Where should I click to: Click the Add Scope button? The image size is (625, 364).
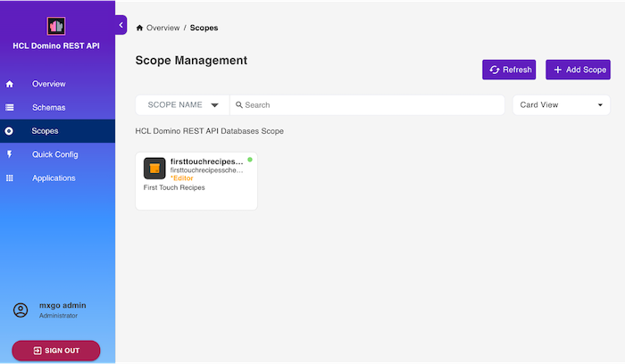click(x=578, y=70)
